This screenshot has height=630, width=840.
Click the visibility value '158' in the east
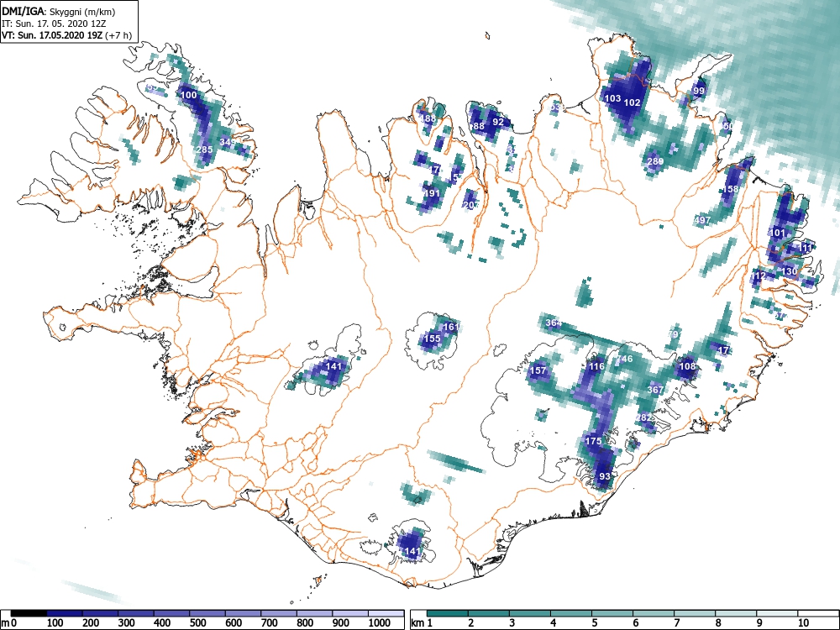(x=731, y=189)
